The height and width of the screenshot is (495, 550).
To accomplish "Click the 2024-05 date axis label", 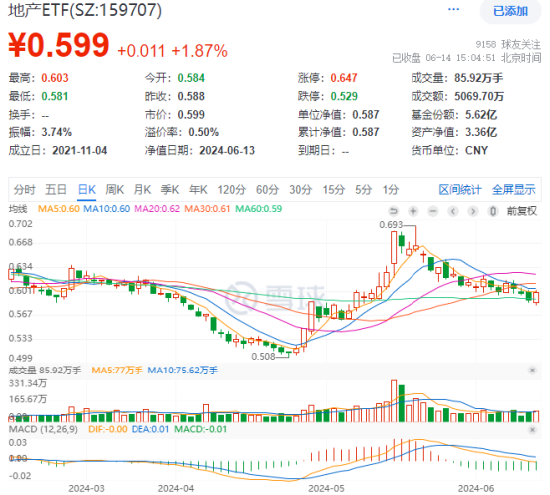I will (x=326, y=489).
